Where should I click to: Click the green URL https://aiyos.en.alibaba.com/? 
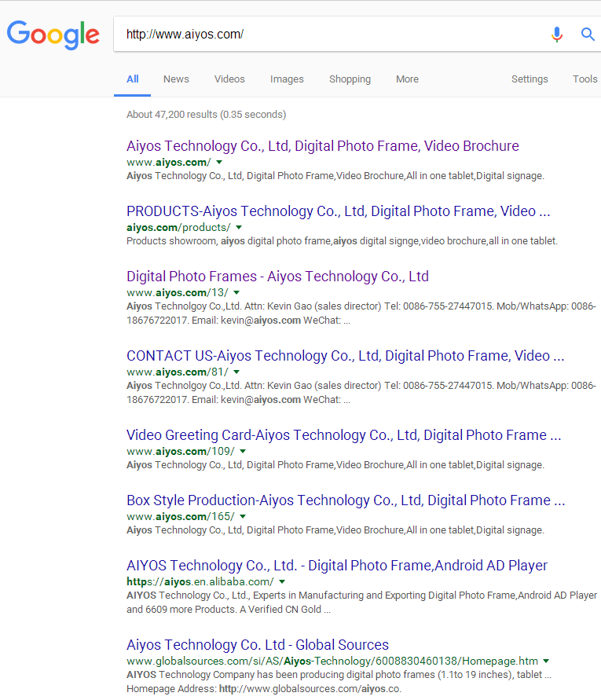tap(200, 582)
